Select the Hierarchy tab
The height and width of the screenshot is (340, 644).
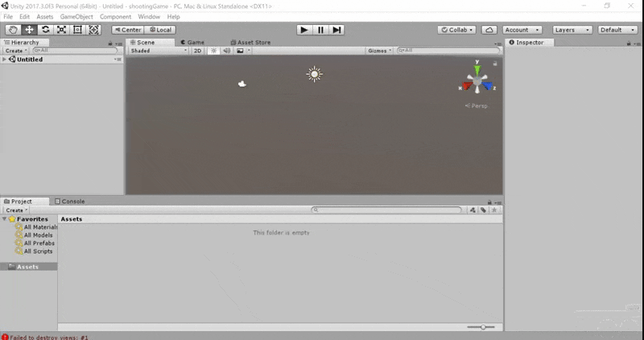point(25,43)
